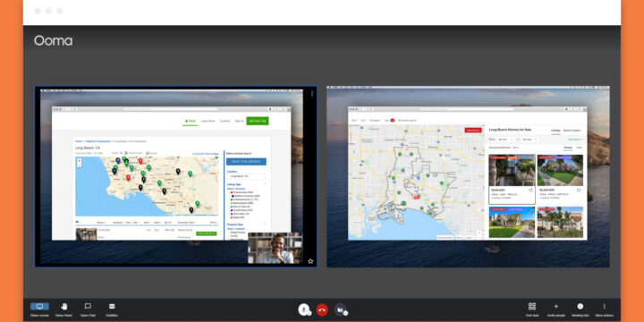Raise hand in the meeting
644x322 pixels.
64,307
